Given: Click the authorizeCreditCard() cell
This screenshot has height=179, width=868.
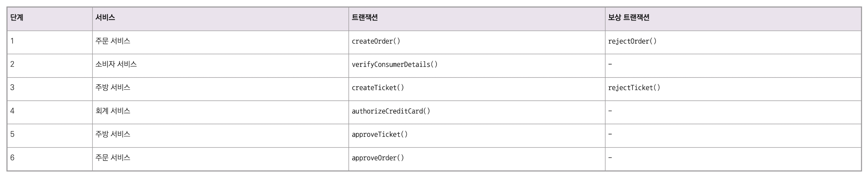Looking at the screenshot, I should point(391,111).
